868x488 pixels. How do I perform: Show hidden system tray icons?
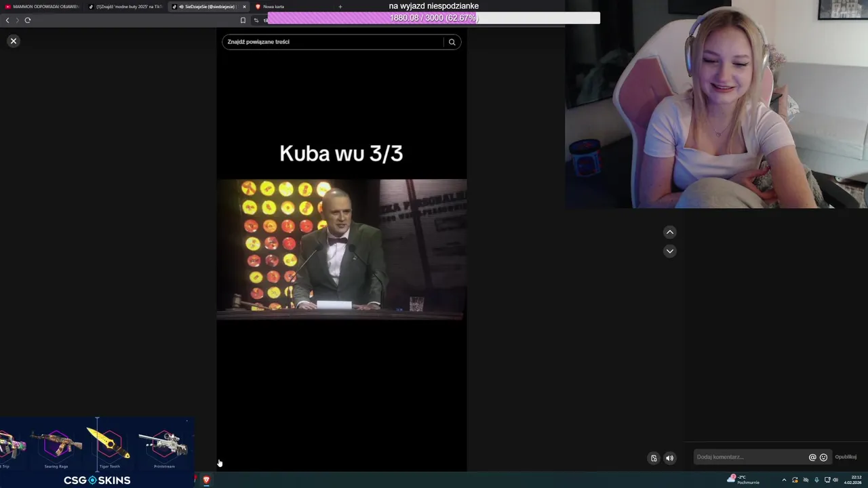[x=784, y=480]
